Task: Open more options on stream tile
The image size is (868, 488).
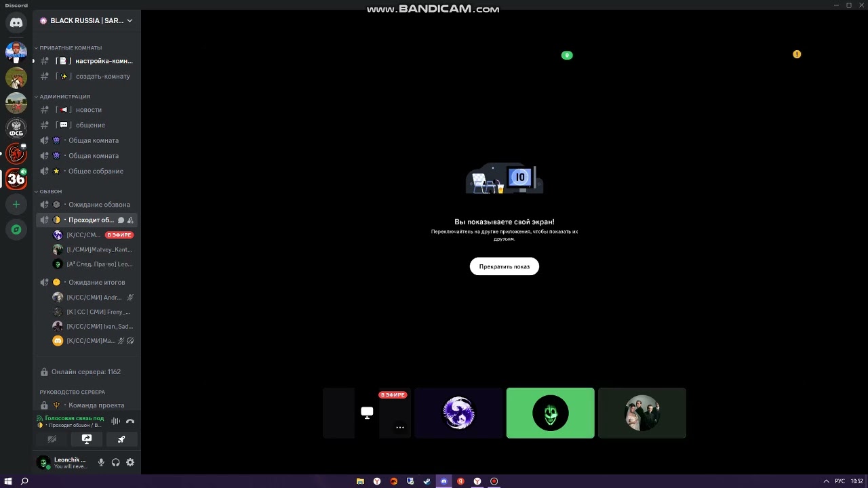Action: (399, 428)
